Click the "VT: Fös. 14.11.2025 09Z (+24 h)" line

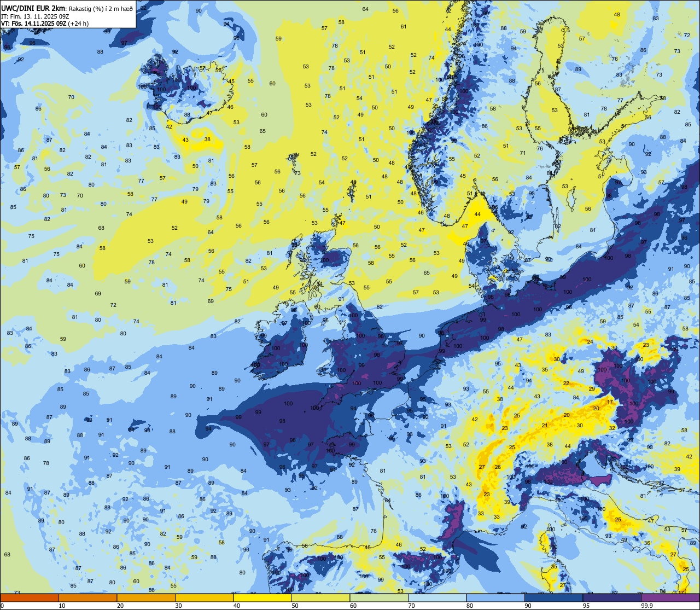point(45,24)
